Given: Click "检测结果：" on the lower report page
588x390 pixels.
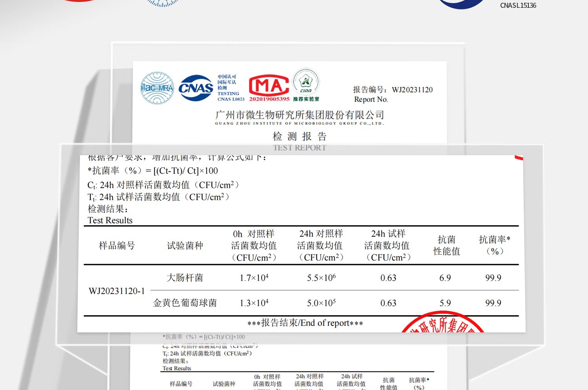Looking at the screenshot, I should click(176, 361).
